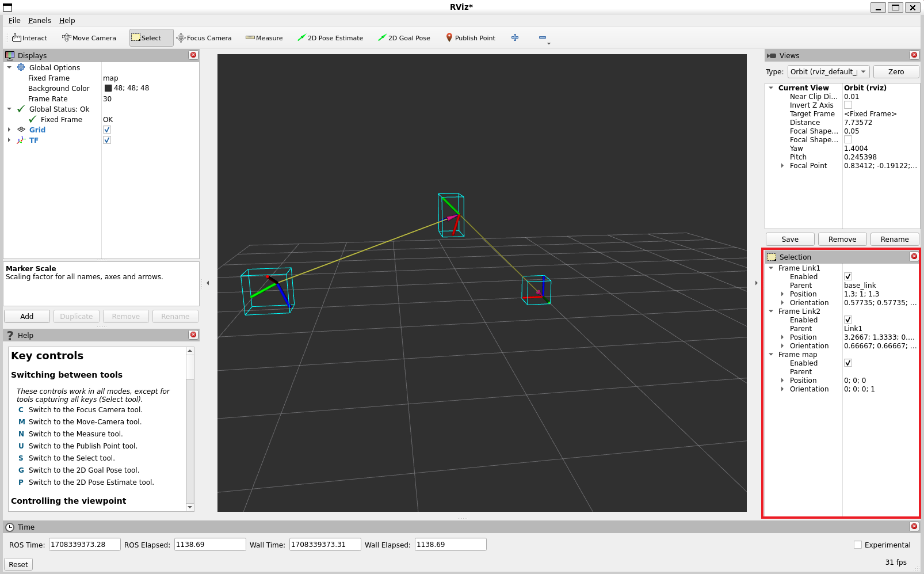Click the Background Color swatch
Image resolution: width=924 pixels, height=574 pixels.
(108, 89)
